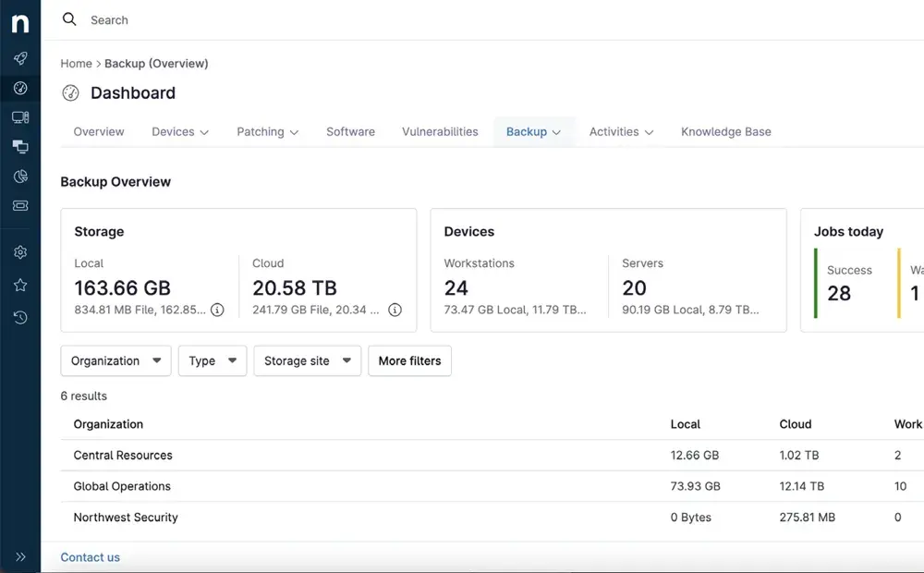Click the NinjaOne logo icon

[x=20, y=24]
